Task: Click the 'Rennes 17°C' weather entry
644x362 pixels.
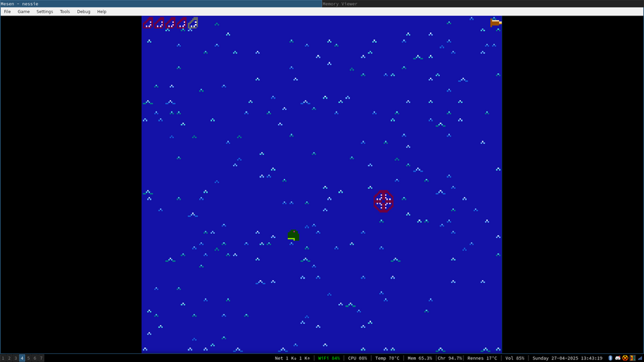Action: coord(482,358)
